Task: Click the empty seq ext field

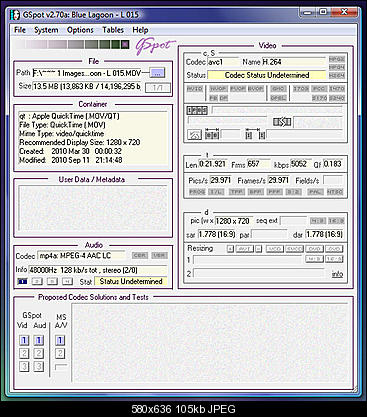Action: [x=293, y=221]
